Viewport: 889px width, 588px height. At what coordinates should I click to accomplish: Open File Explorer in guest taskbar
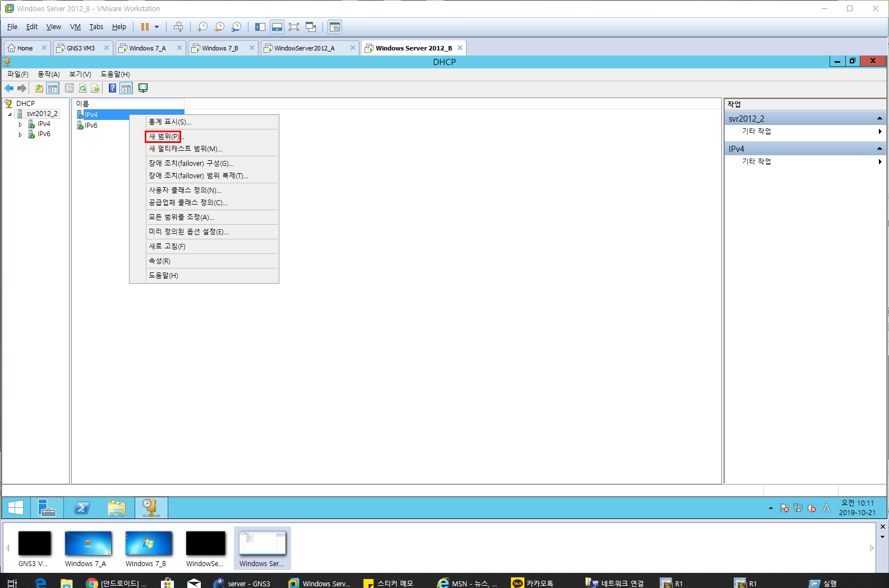pos(117,508)
